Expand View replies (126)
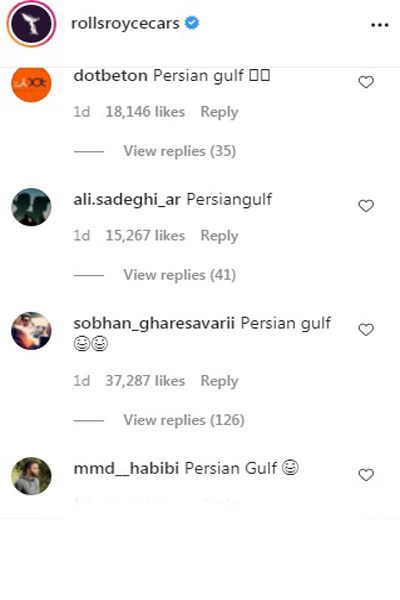 (x=184, y=420)
